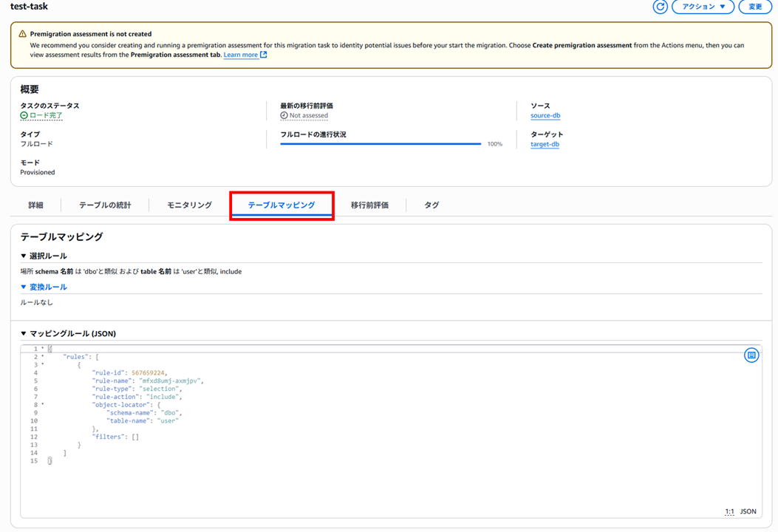Click line number 15 in editor gutter

[x=34, y=460]
